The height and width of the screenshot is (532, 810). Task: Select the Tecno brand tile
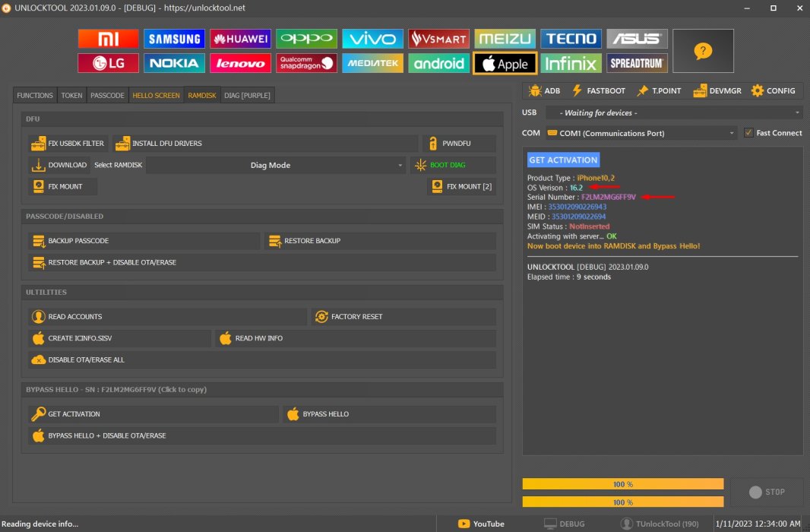click(571, 39)
